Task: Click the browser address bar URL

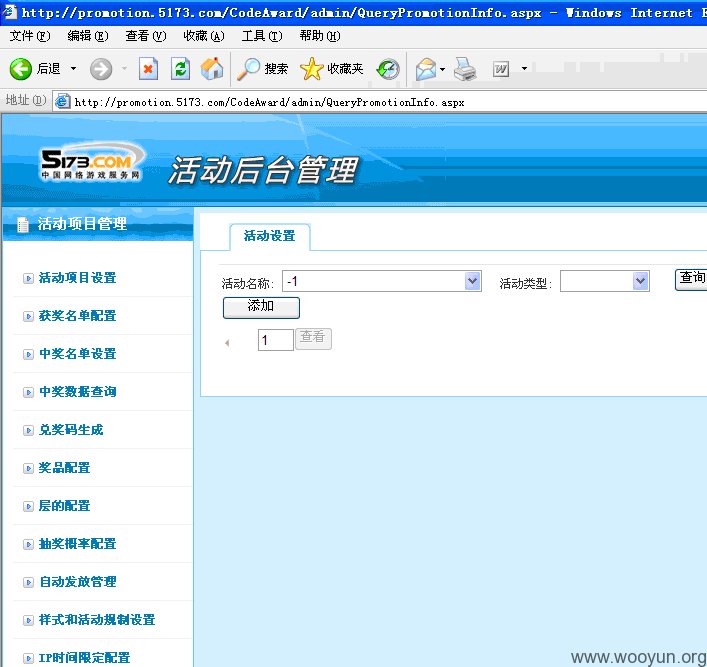Action: pyautogui.click(x=269, y=102)
